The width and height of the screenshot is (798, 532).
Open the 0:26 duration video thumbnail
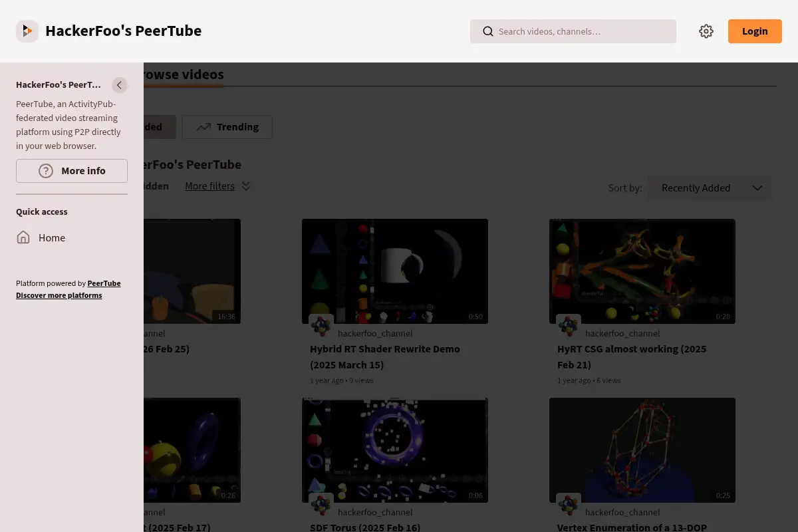coord(192,450)
